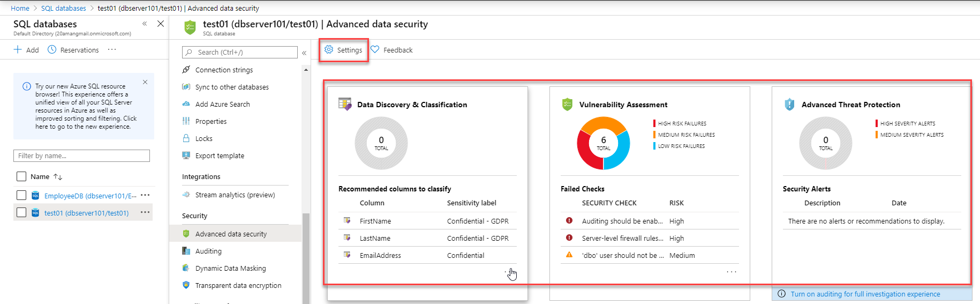Open Data Discovery & Classification card title

(412, 105)
